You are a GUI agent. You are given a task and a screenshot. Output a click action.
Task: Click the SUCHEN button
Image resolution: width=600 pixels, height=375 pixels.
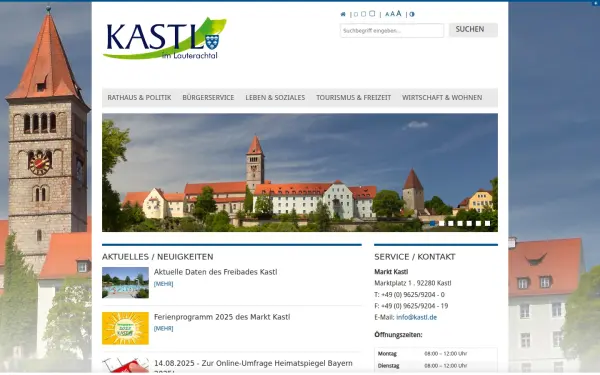[473, 29]
